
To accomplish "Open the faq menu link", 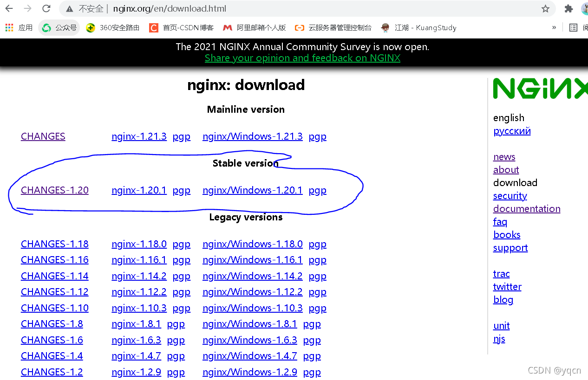I will click(500, 222).
